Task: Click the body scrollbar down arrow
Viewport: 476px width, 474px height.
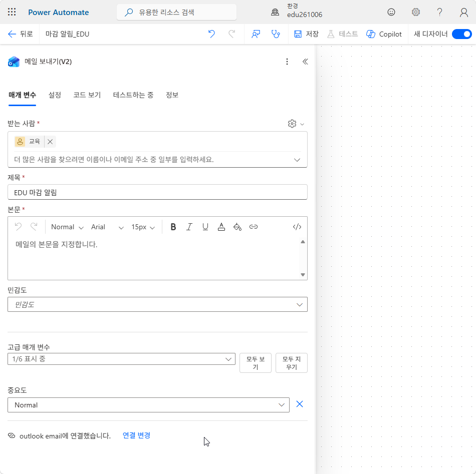Action: pyautogui.click(x=303, y=275)
